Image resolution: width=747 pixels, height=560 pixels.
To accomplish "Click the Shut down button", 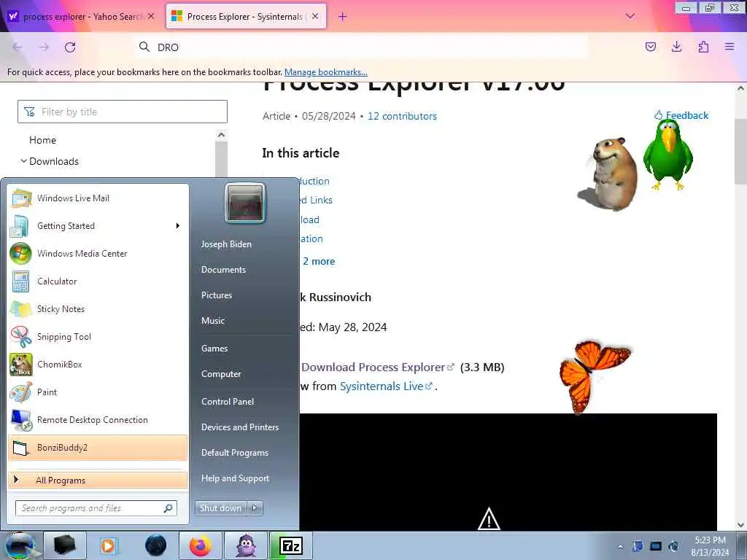I will click(x=220, y=508).
